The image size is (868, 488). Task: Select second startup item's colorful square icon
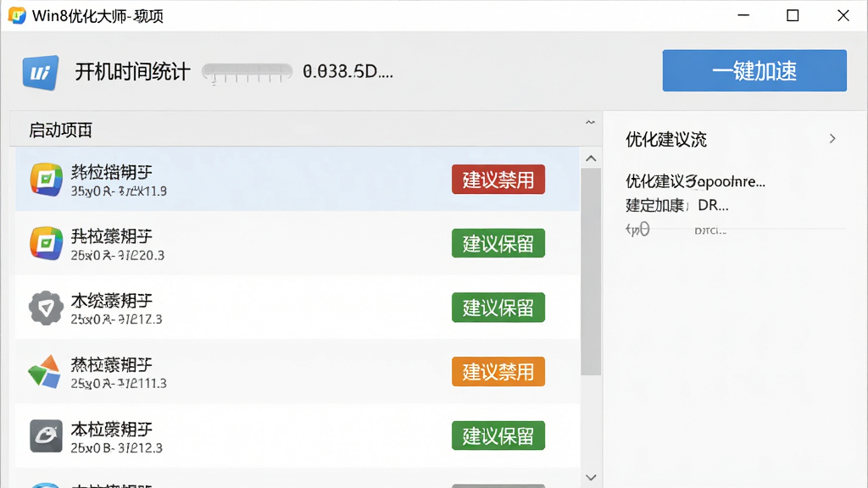pyautogui.click(x=46, y=243)
